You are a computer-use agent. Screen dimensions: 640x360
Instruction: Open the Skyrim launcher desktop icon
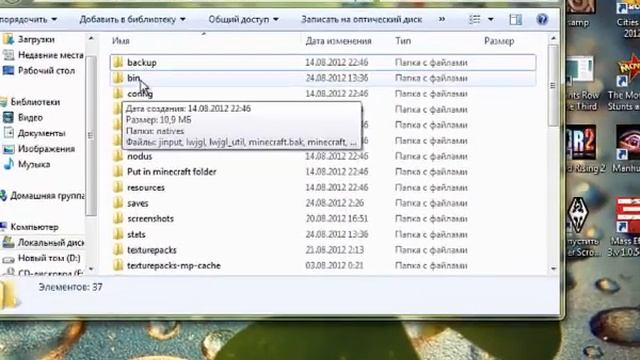tap(579, 216)
